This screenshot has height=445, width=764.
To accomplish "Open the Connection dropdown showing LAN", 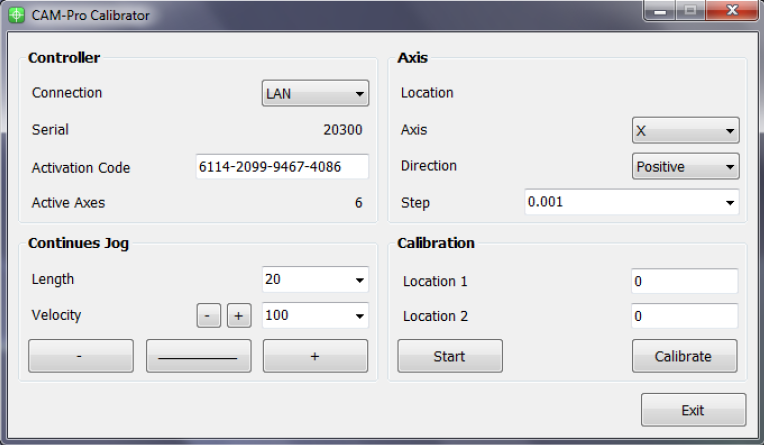I will coord(315,93).
